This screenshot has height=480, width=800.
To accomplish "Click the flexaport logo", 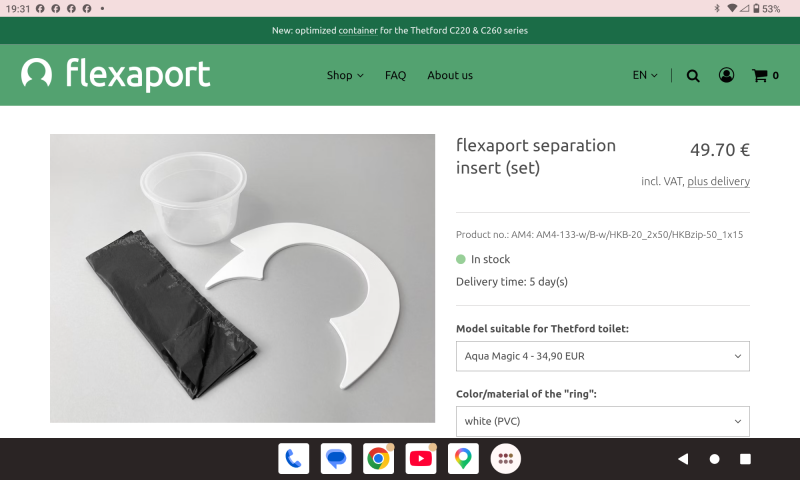I will tap(115, 74).
